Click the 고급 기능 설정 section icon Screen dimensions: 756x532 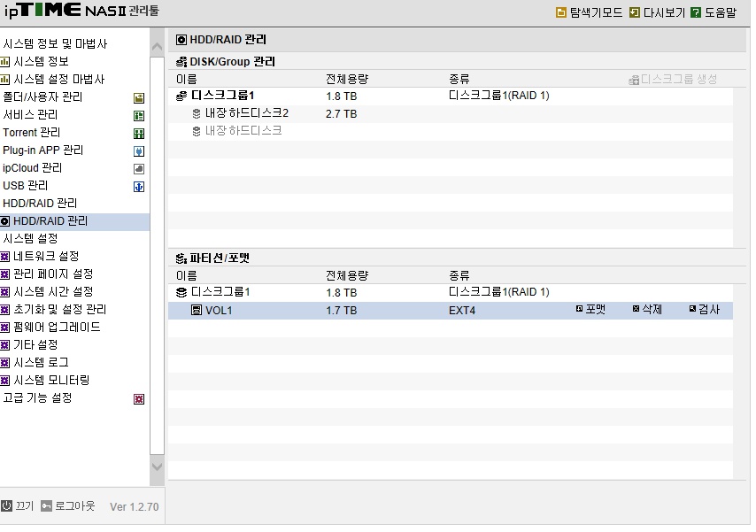coord(139,399)
